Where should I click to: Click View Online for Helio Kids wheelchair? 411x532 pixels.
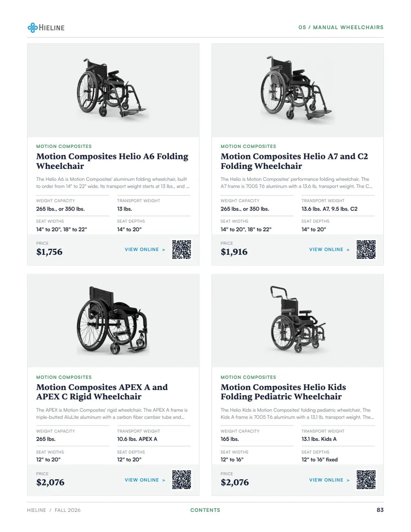329,480
